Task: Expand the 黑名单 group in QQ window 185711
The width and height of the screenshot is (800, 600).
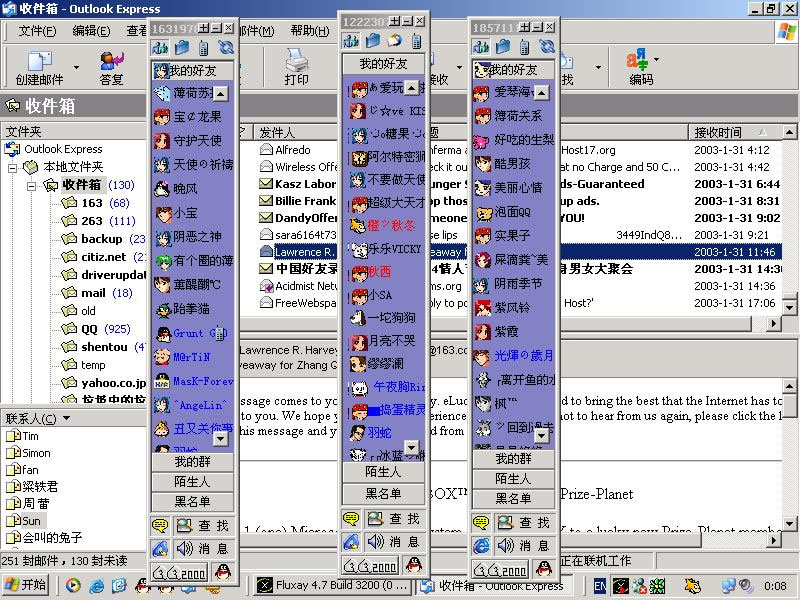Action: tap(513, 498)
